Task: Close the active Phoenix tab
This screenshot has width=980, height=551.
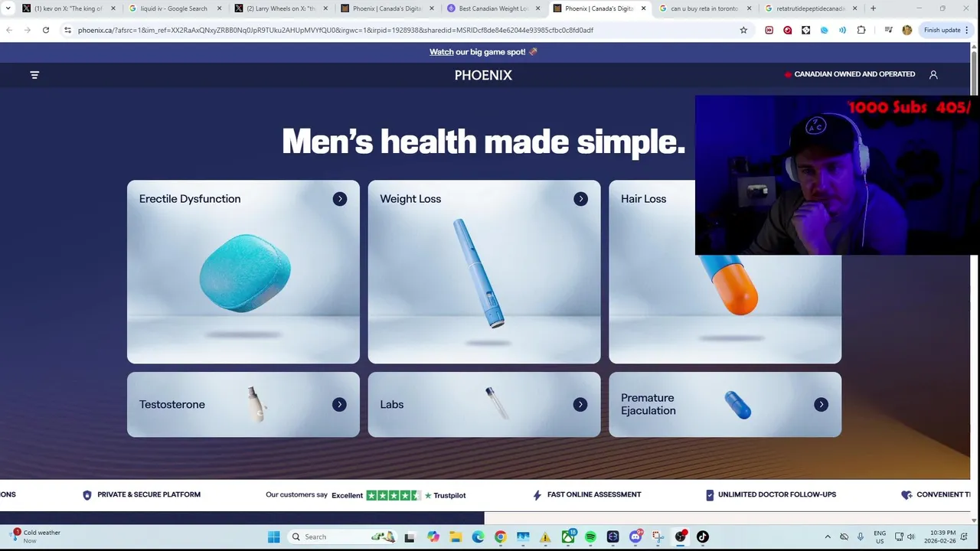Action: pos(643,8)
